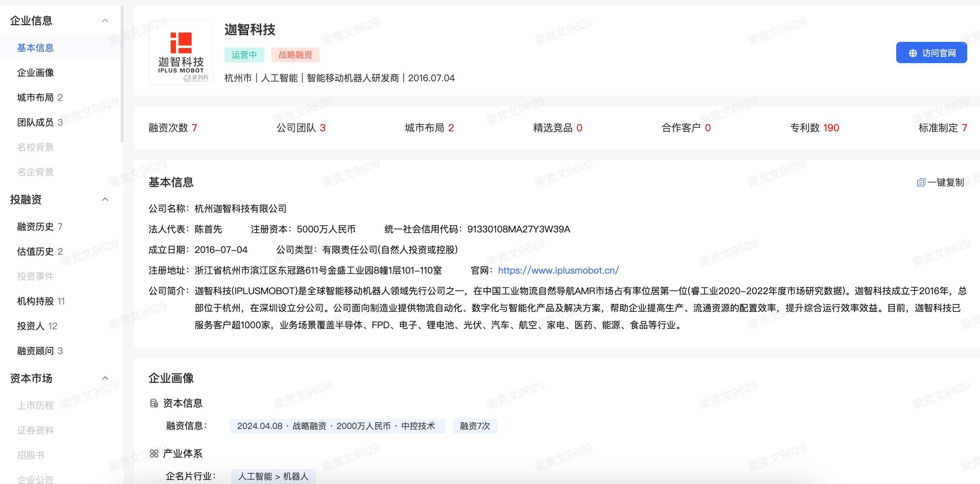Open 估值历史 sidebar item
Screen dimensions: 980x484
pos(39,251)
